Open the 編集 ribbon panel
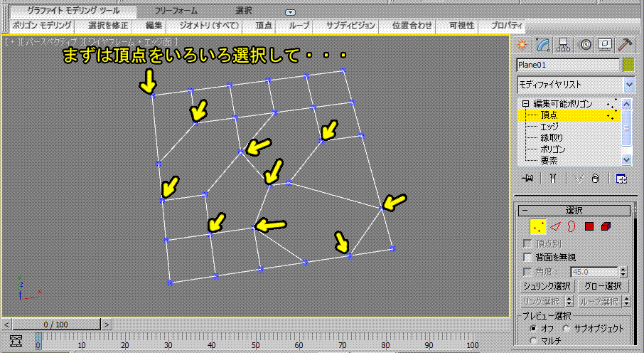 pos(154,26)
